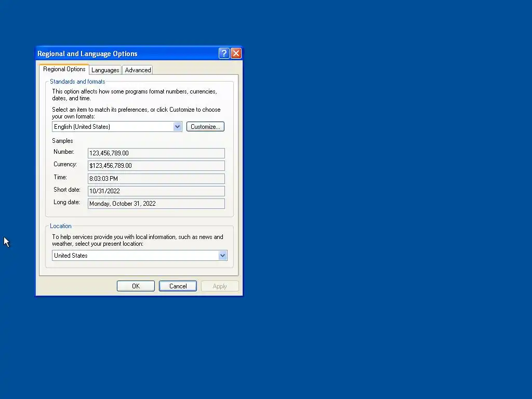Click the Samples label
Viewport: 532px width, 399px height.
pyautogui.click(x=62, y=141)
